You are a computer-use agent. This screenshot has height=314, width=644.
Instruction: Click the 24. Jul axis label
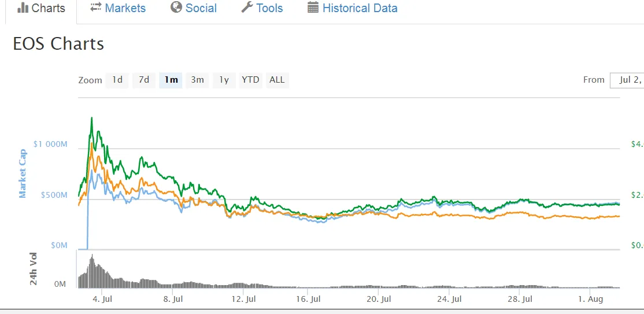pos(449,299)
